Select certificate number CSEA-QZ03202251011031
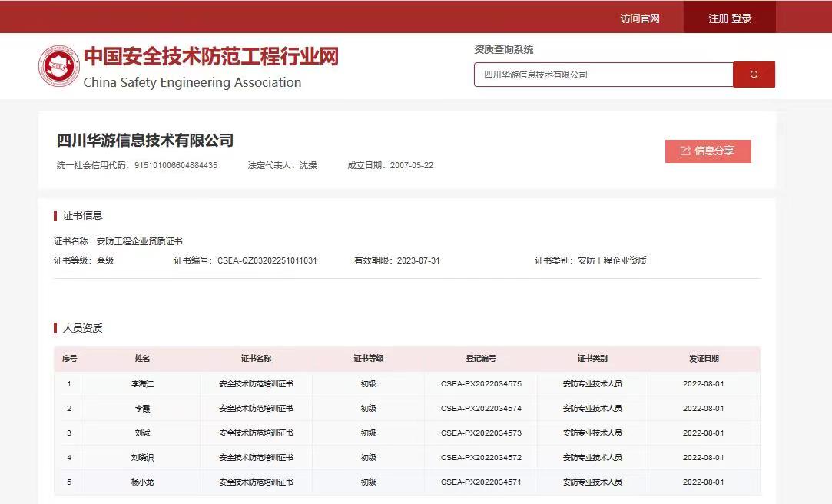This screenshot has height=504, width=832. tap(267, 260)
